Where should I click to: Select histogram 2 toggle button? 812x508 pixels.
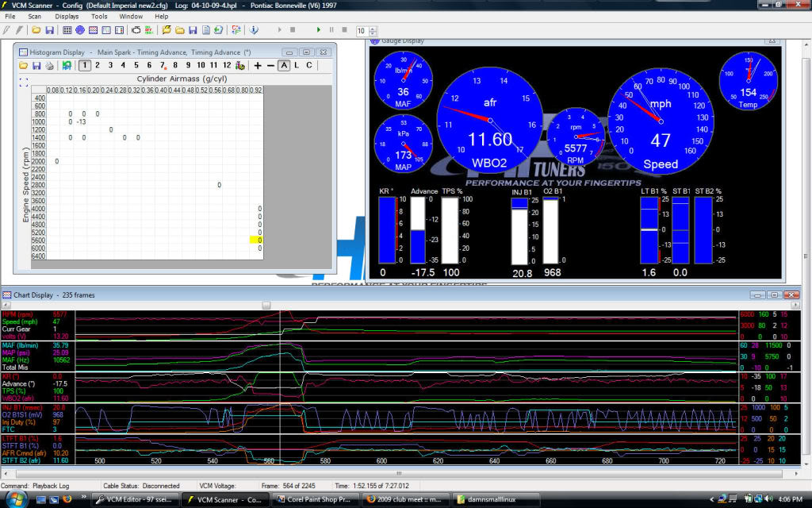point(98,65)
